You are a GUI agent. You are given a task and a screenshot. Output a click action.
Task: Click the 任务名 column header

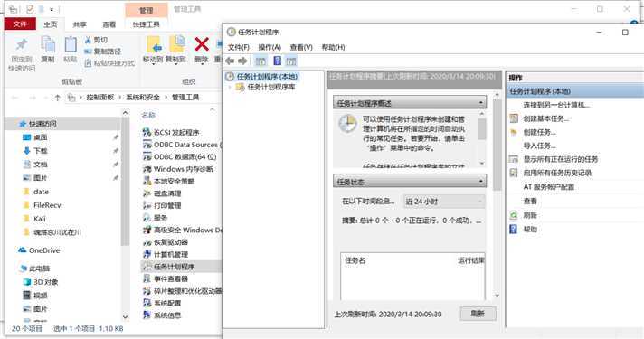click(x=355, y=260)
